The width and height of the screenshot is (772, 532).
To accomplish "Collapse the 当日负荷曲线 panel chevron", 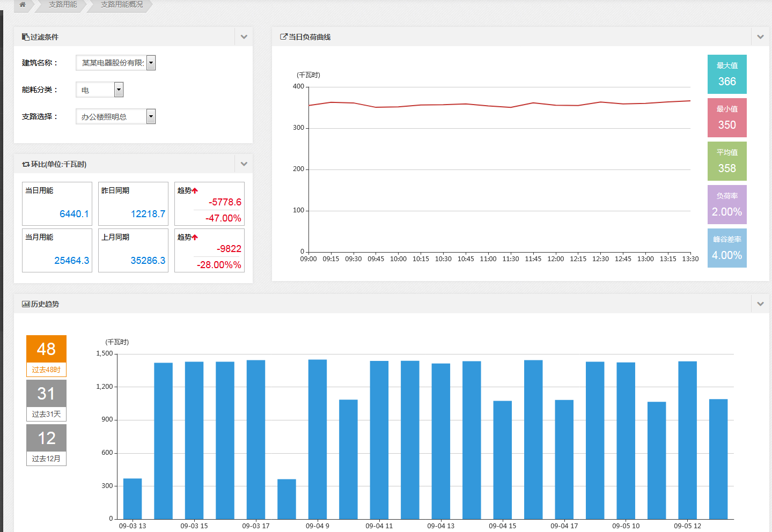I will click(x=760, y=37).
